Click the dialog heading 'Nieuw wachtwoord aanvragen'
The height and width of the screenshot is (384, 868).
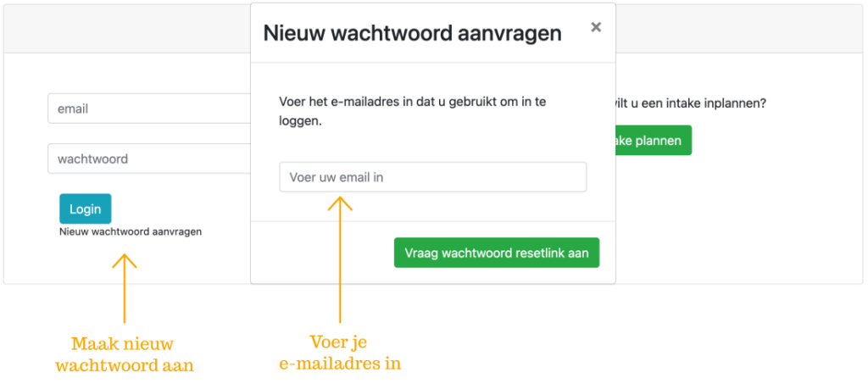[412, 34]
